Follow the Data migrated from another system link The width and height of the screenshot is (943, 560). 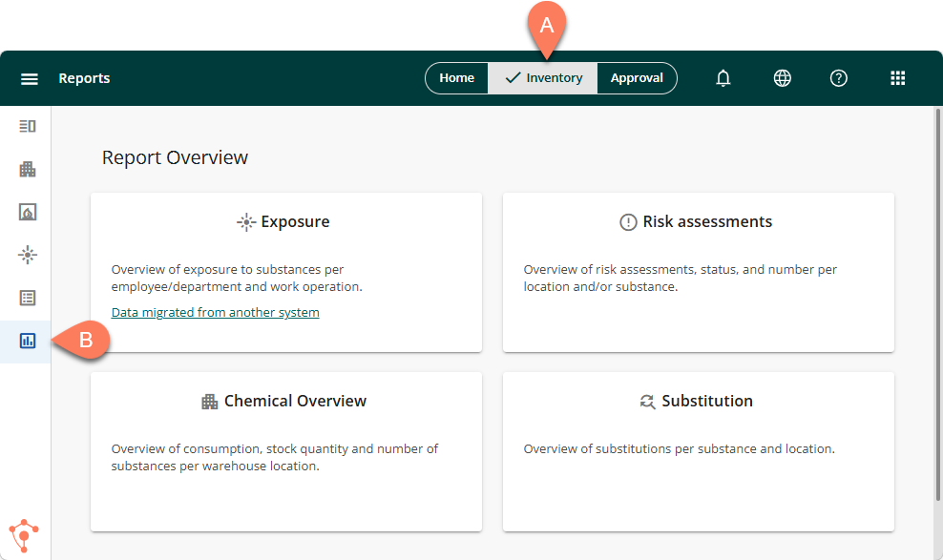215,313
